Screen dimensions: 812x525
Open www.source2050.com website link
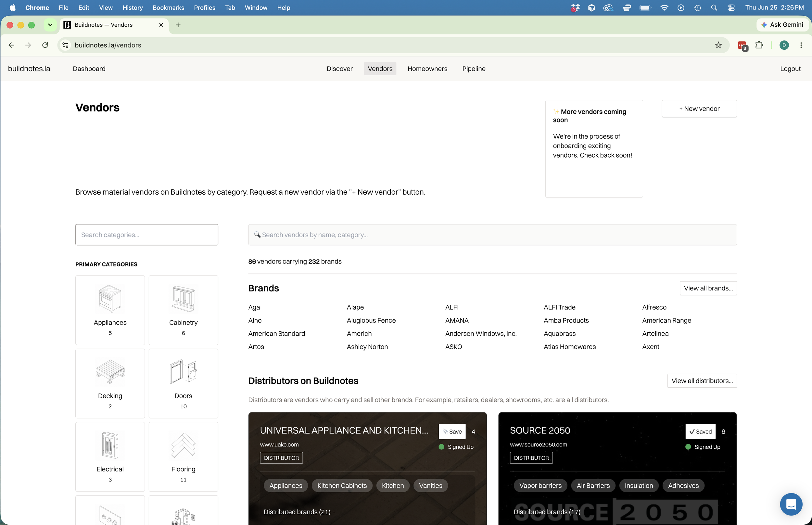point(539,444)
